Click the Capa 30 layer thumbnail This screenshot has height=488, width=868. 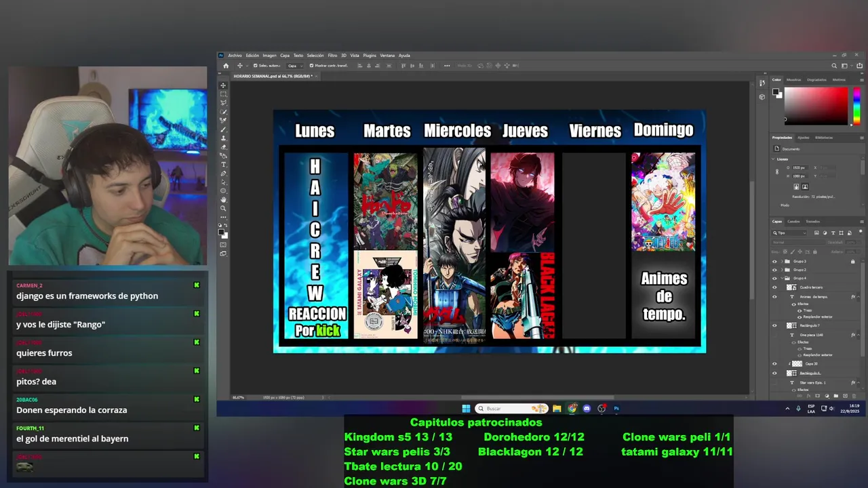click(x=797, y=364)
